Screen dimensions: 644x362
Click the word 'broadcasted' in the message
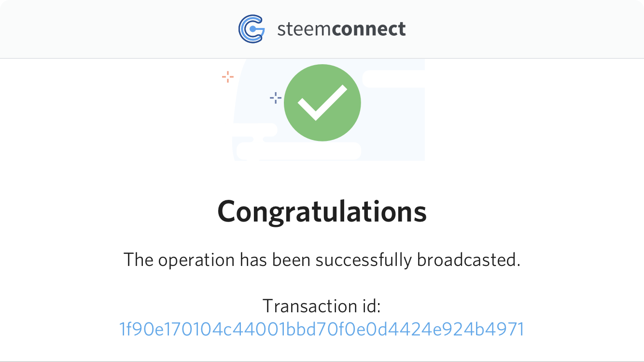coord(468,260)
